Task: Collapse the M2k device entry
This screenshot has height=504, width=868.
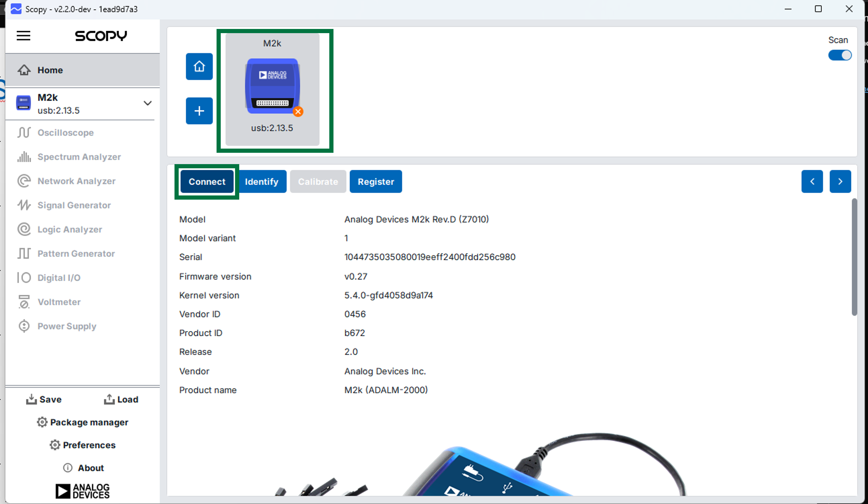Action: [148, 103]
